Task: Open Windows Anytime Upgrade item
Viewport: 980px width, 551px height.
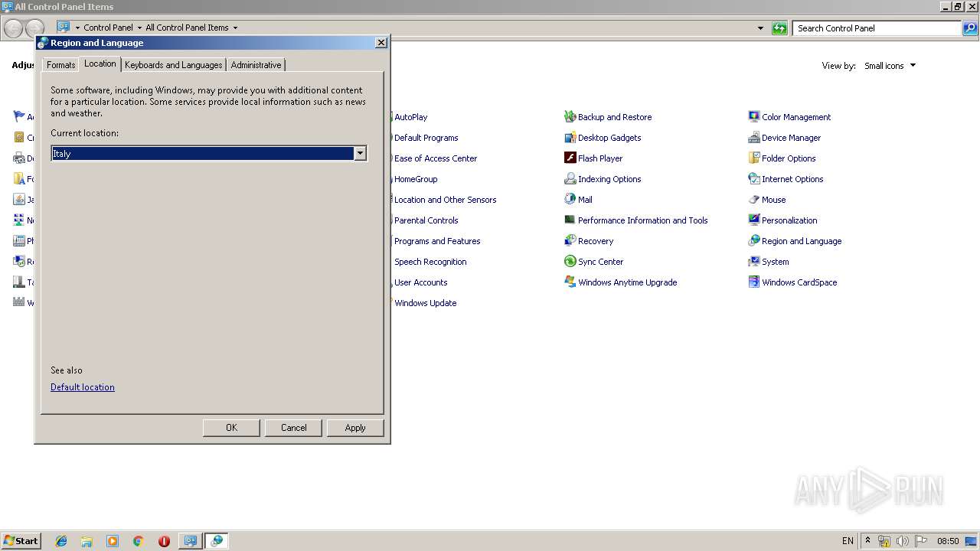Action: [x=620, y=282]
